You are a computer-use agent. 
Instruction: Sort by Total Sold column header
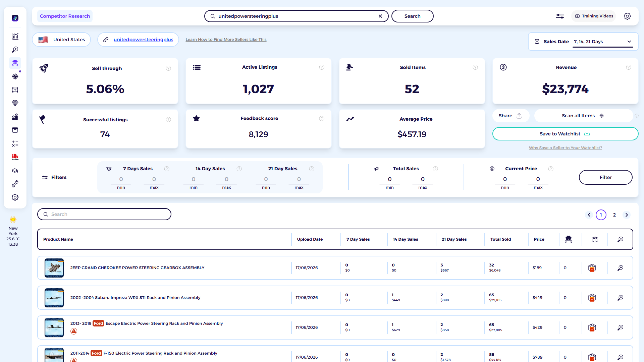click(500, 239)
